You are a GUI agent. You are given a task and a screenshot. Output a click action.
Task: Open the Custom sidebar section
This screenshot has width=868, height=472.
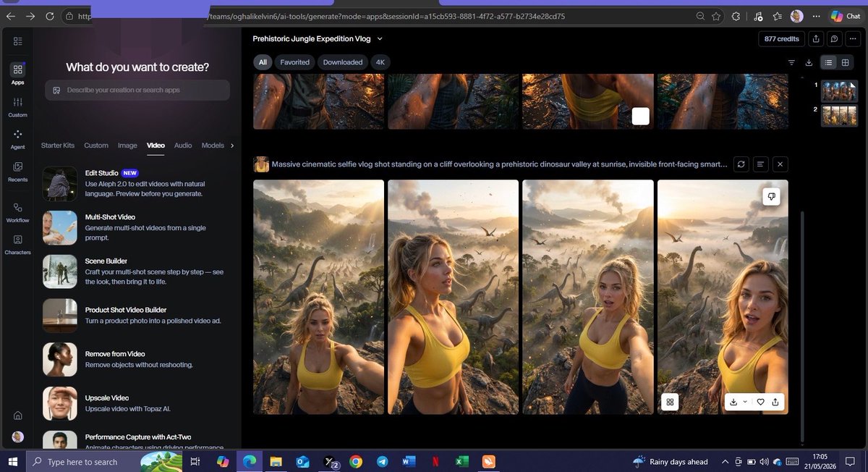[x=17, y=107]
